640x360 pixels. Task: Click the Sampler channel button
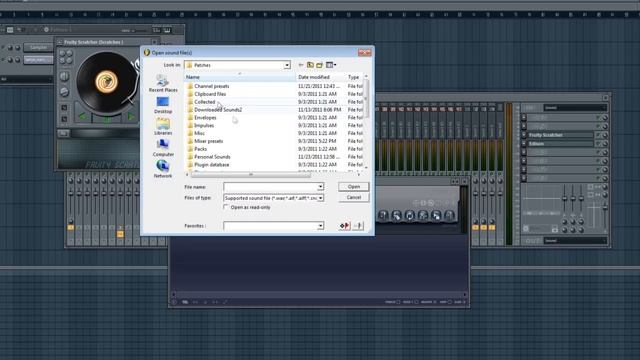38,47
